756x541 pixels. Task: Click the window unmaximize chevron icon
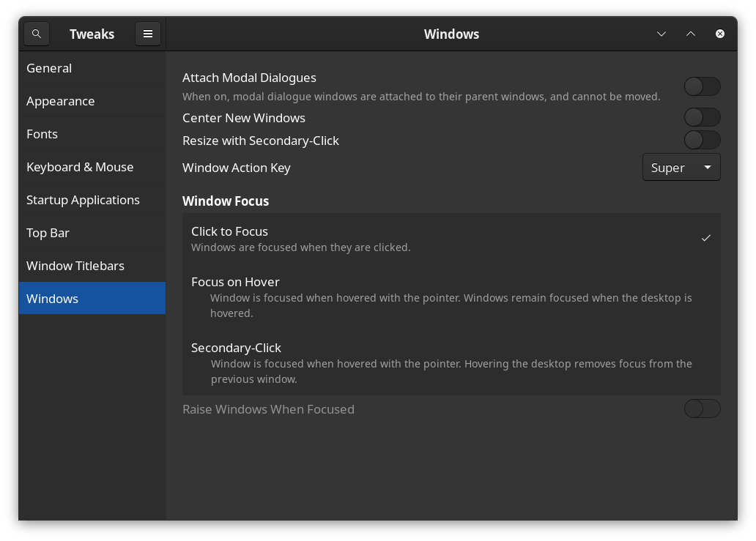(x=691, y=34)
